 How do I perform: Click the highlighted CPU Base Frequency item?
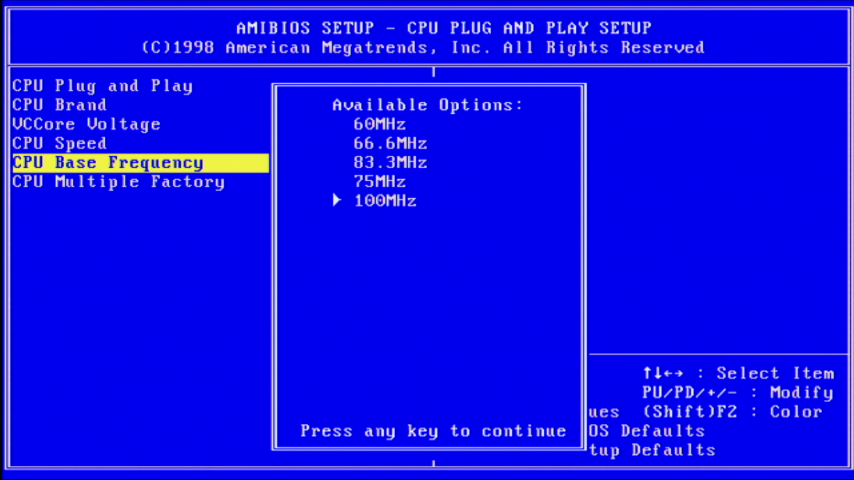108,163
